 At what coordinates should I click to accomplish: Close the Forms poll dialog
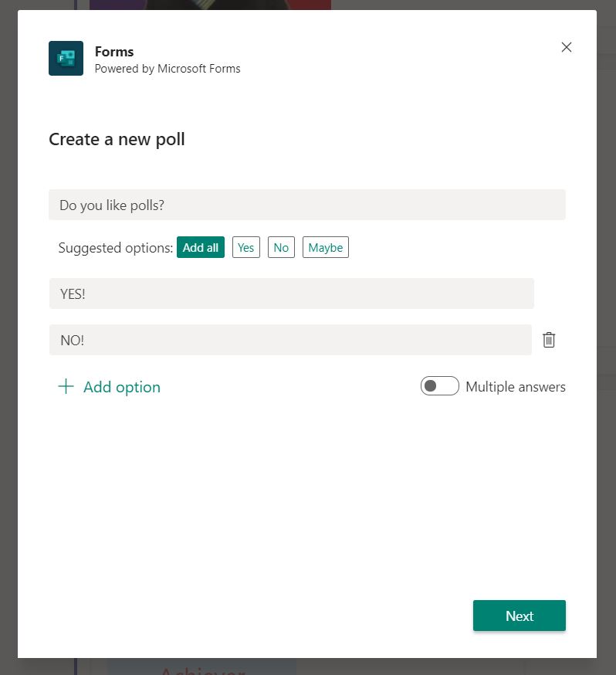point(567,47)
